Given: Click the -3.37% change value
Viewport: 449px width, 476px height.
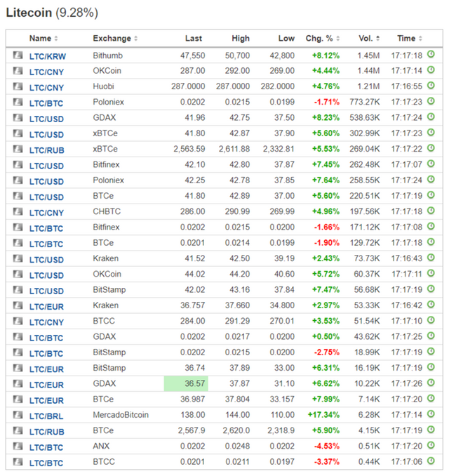Looking at the screenshot, I should click(326, 462).
